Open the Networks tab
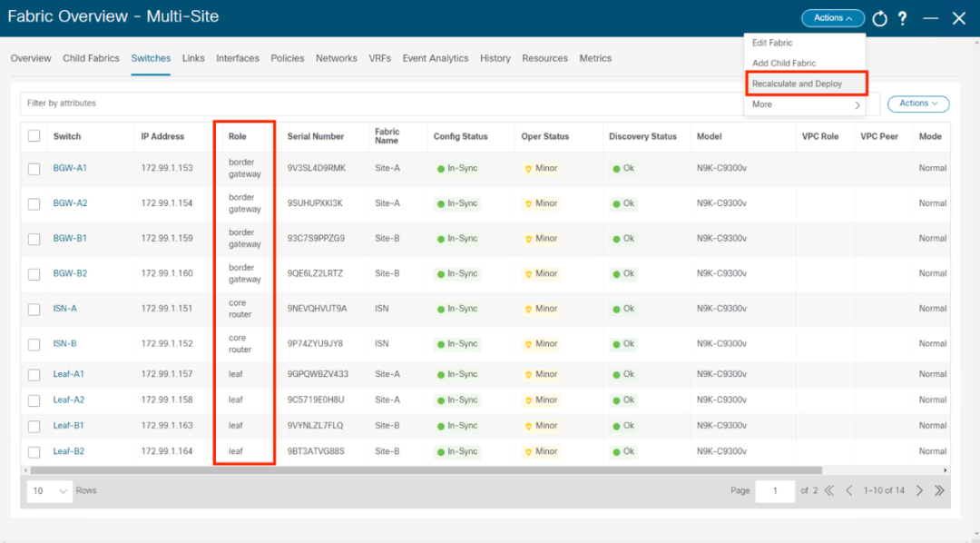 click(337, 58)
